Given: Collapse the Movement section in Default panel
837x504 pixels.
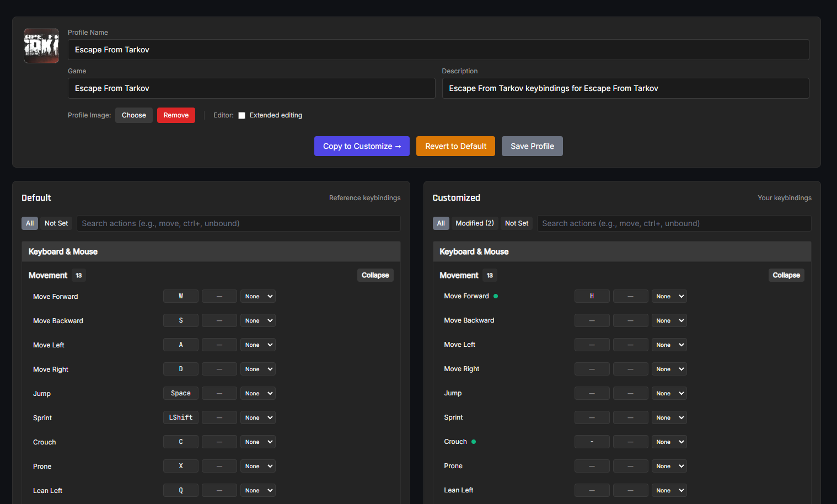Looking at the screenshot, I should 375,275.
